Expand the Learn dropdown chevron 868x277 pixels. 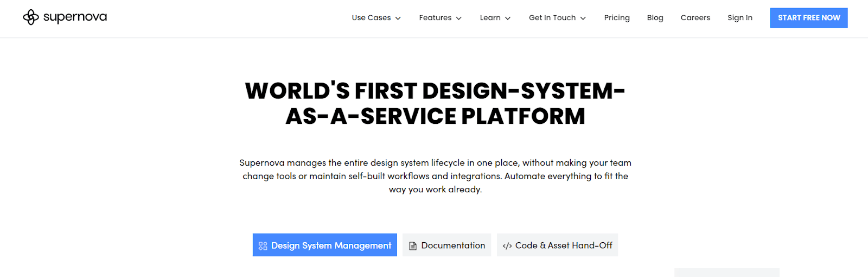508,18
